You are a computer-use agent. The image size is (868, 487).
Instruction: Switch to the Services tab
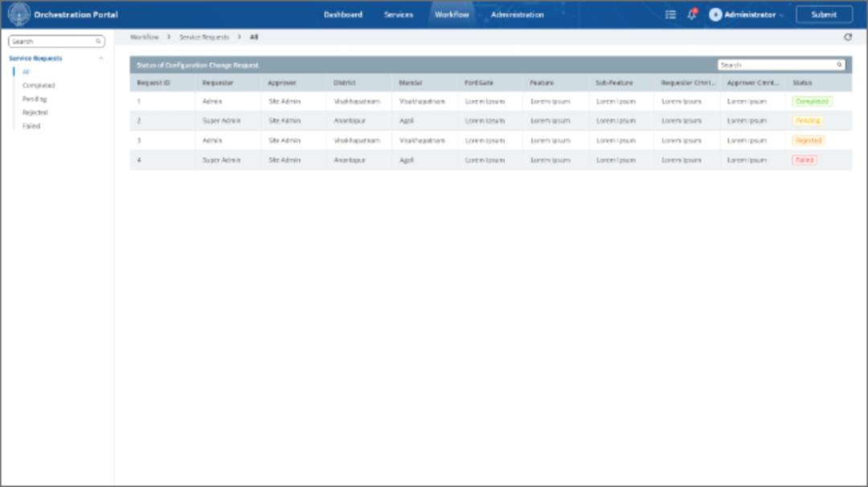tap(399, 14)
